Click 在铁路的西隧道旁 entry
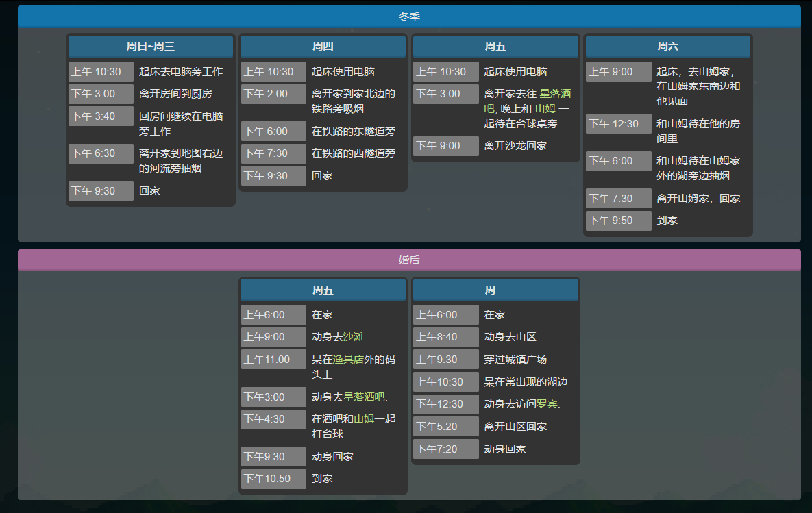This screenshot has width=812, height=513. pyautogui.click(x=353, y=153)
